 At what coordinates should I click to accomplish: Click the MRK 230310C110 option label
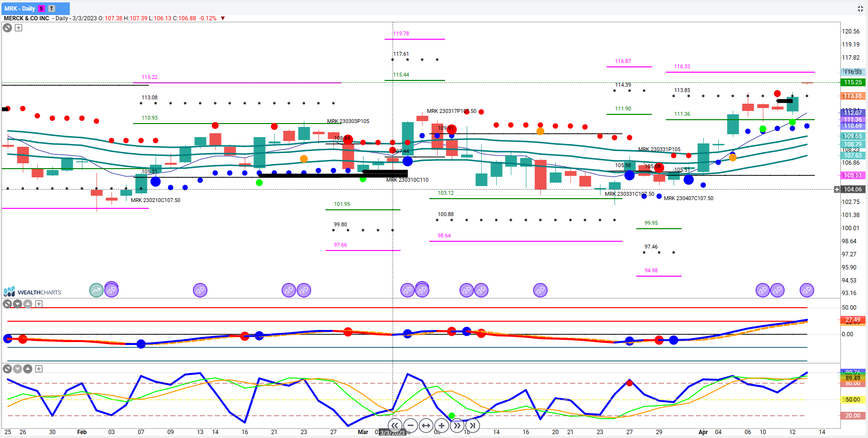[x=407, y=180]
